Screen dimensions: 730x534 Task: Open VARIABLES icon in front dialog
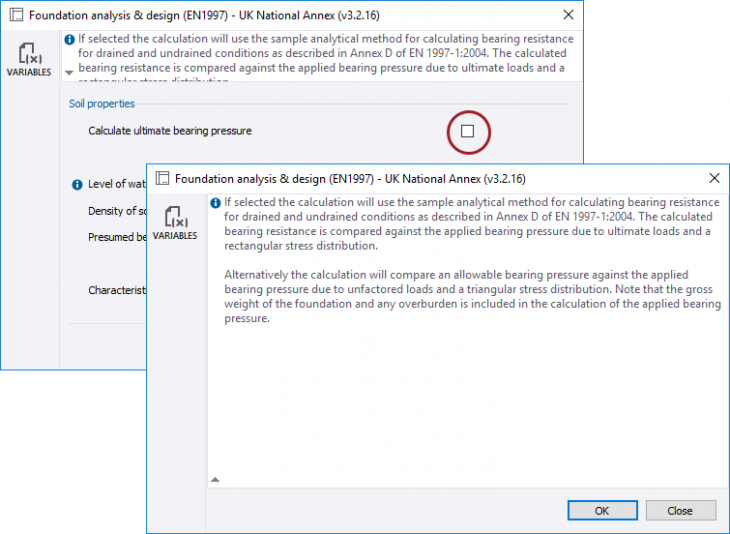click(x=175, y=223)
